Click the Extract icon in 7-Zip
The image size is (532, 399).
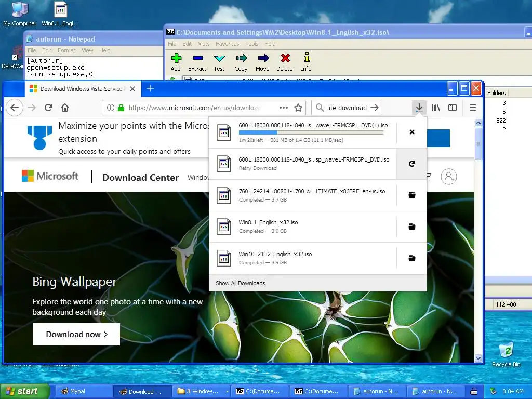[x=197, y=62]
